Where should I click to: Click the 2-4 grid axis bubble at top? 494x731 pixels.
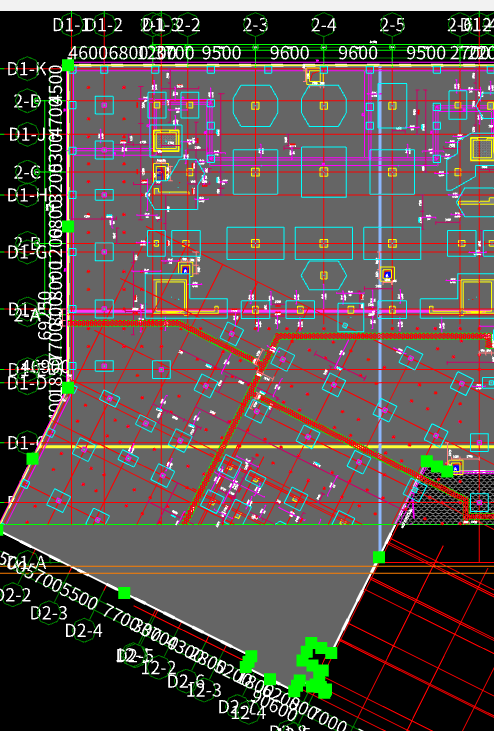coord(324,25)
